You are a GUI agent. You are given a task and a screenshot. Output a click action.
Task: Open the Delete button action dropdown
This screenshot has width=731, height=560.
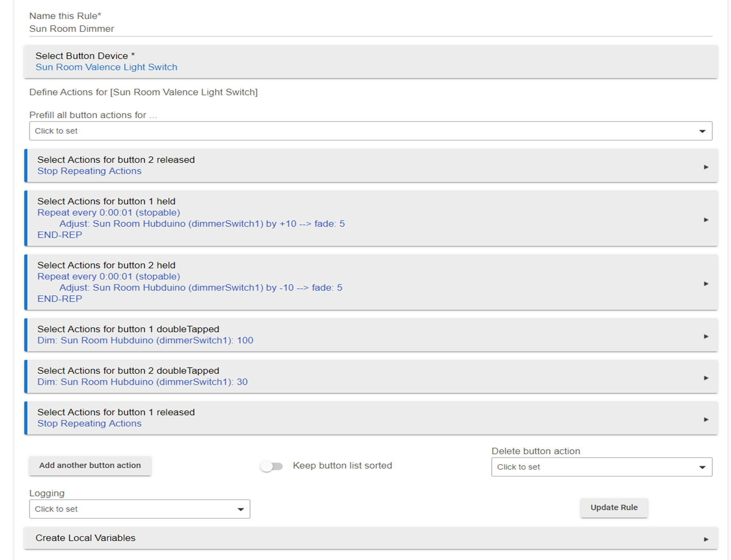pyautogui.click(x=601, y=467)
